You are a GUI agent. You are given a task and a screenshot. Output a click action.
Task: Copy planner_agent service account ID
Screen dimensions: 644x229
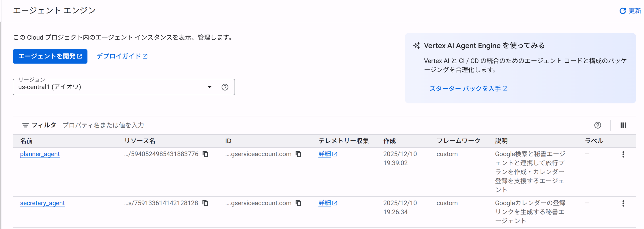(298, 154)
